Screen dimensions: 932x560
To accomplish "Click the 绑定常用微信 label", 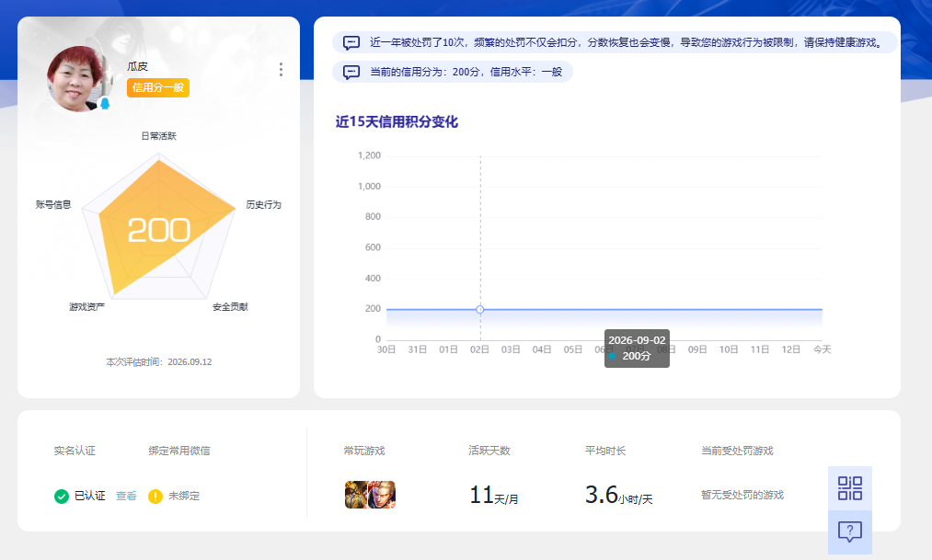I will [x=178, y=451].
